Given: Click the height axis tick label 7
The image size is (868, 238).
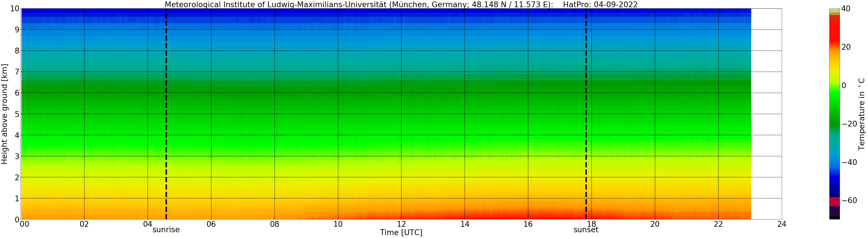Looking at the screenshot, I should 17,72.
